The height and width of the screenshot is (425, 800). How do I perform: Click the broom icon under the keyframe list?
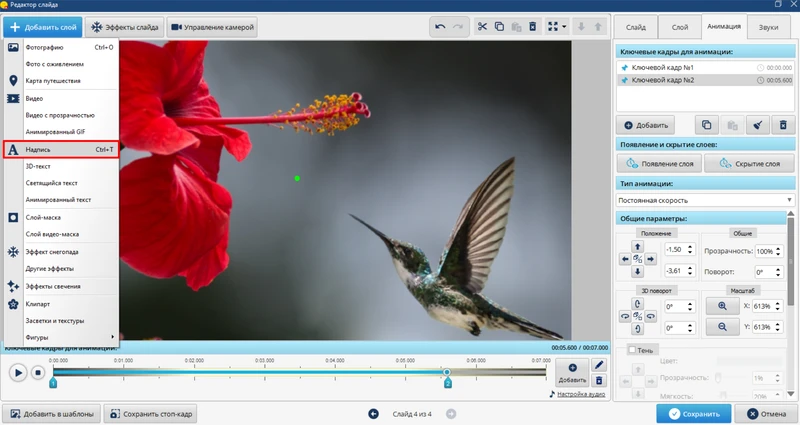[757, 125]
